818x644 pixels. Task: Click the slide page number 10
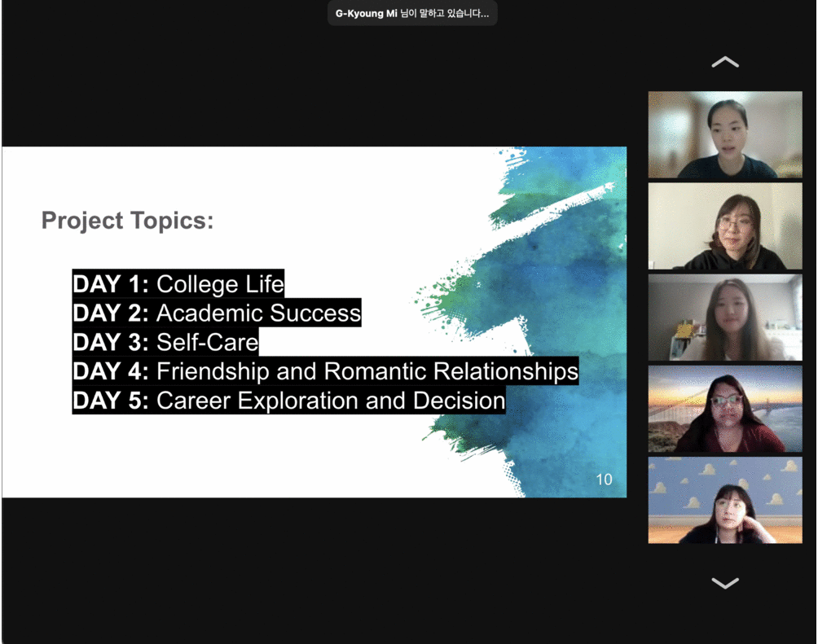point(604,480)
